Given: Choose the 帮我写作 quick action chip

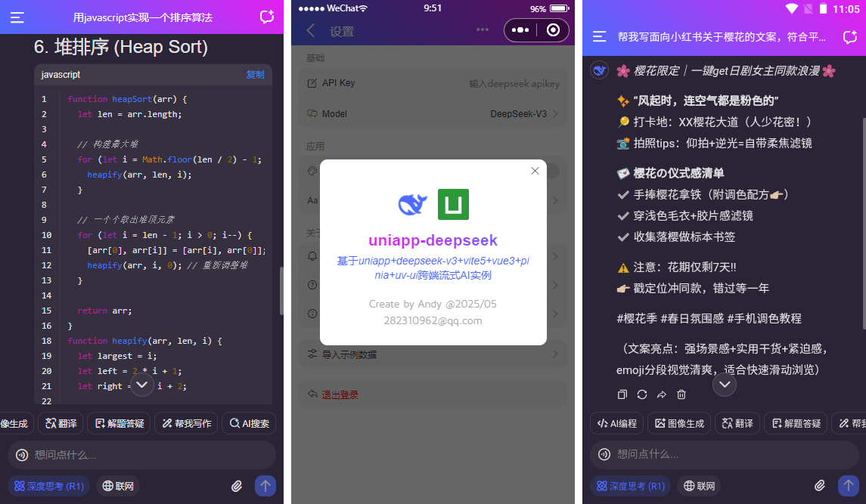Looking at the screenshot, I should pyautogui.click(x=187, y=423).
